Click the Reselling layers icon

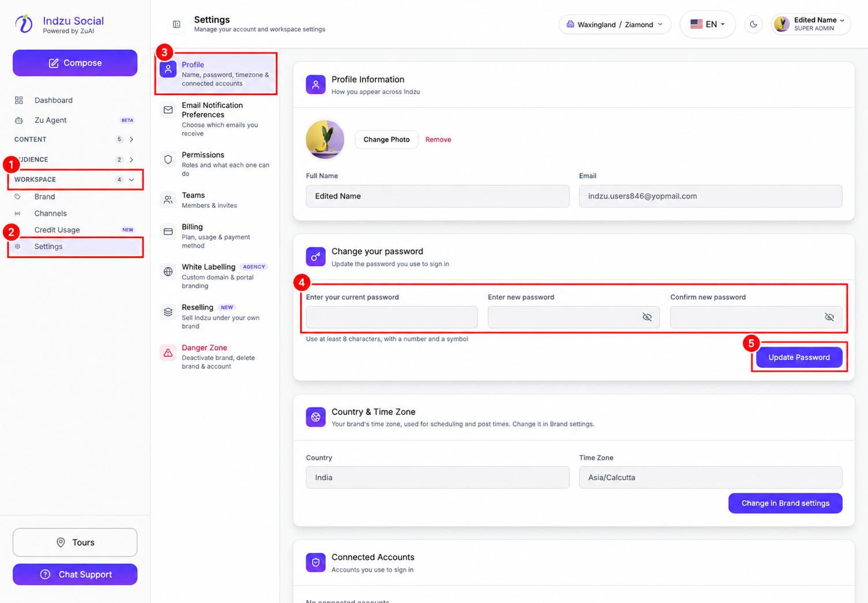click(168, 312)
